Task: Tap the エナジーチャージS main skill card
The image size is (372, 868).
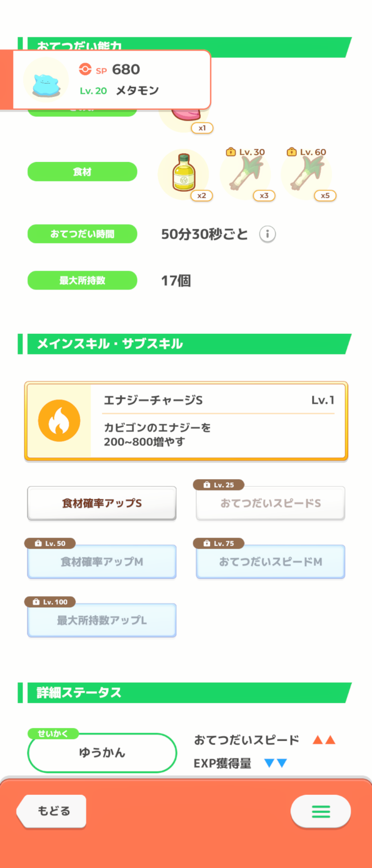Action: [x=186, y=421]
